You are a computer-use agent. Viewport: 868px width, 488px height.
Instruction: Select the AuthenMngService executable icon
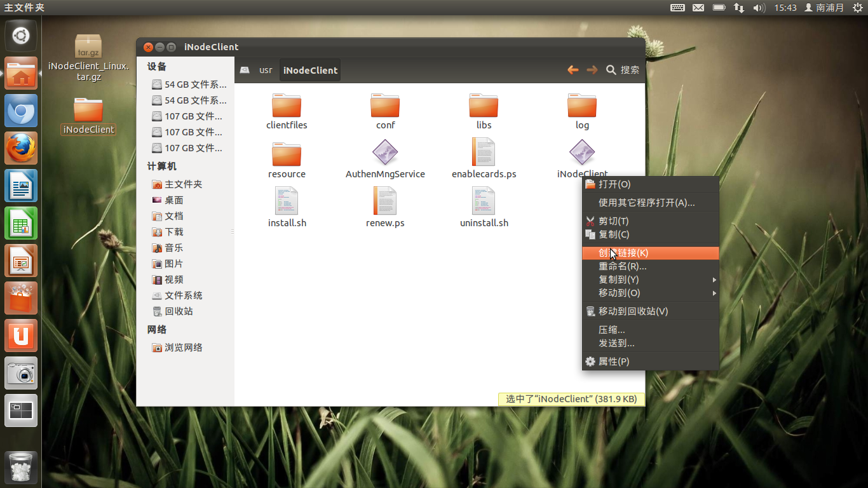click(385, 152)
